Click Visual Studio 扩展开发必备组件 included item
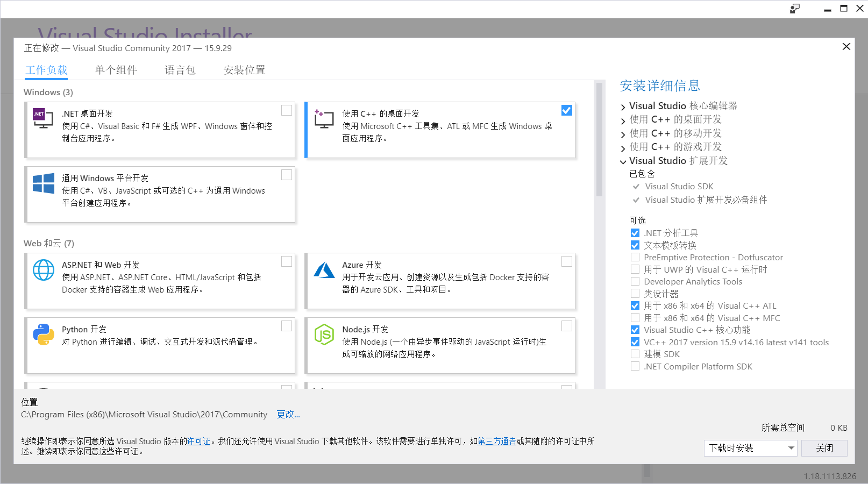The image size is (868, 484). pos(706,200)
